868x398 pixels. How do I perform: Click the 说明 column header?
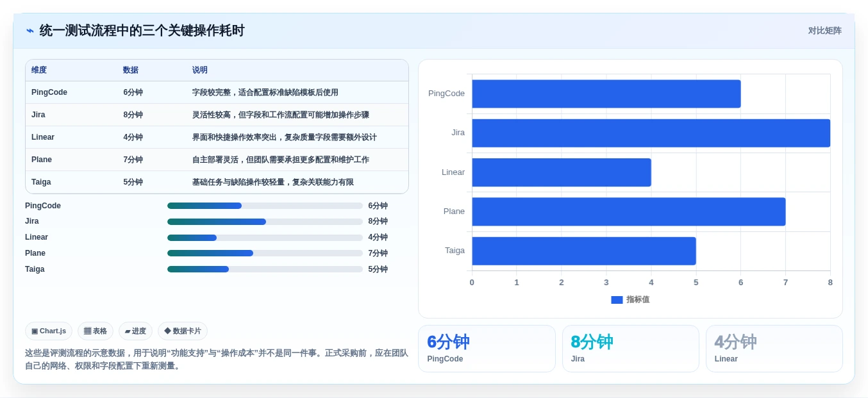(x=200, y=70)
